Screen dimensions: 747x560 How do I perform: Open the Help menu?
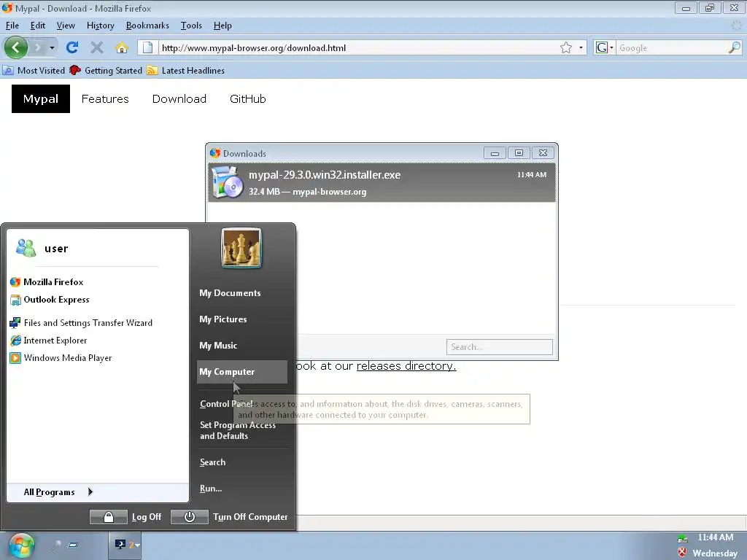point(222,26)
